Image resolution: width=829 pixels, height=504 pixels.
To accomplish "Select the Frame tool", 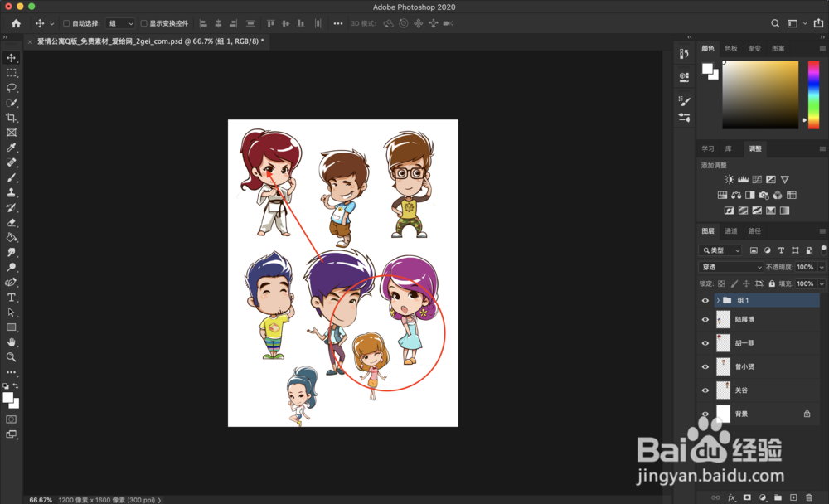I will pyautogui.click(x=11, y=133).
